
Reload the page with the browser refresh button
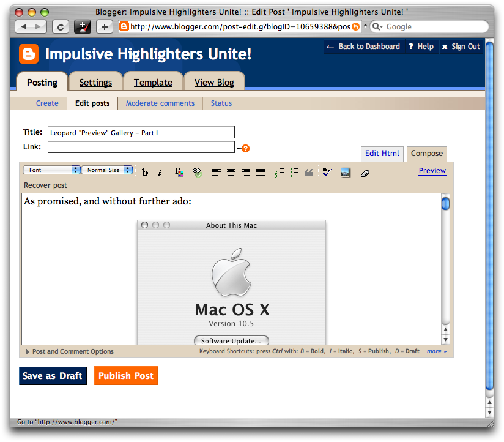point(60,26)
